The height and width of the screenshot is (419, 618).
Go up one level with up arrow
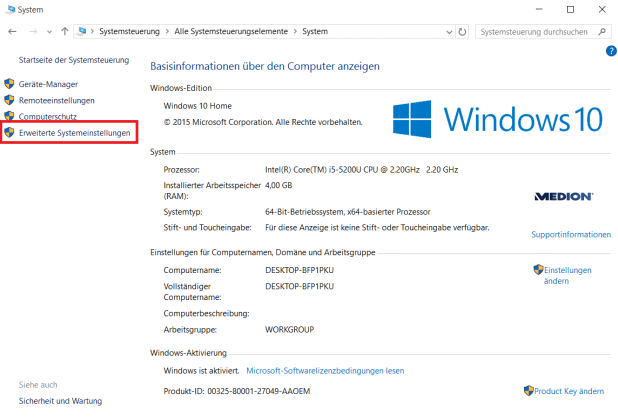tap(65, 31)
